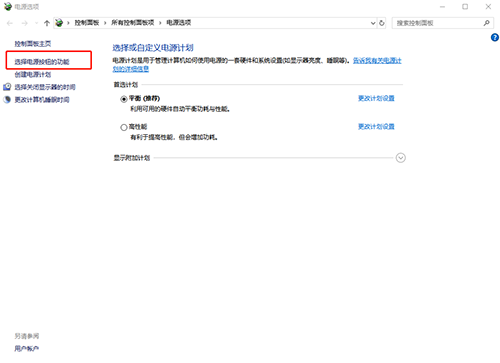Refresh the Power Options page
Viewport: 500px width, 363px height.
point(382,23)
